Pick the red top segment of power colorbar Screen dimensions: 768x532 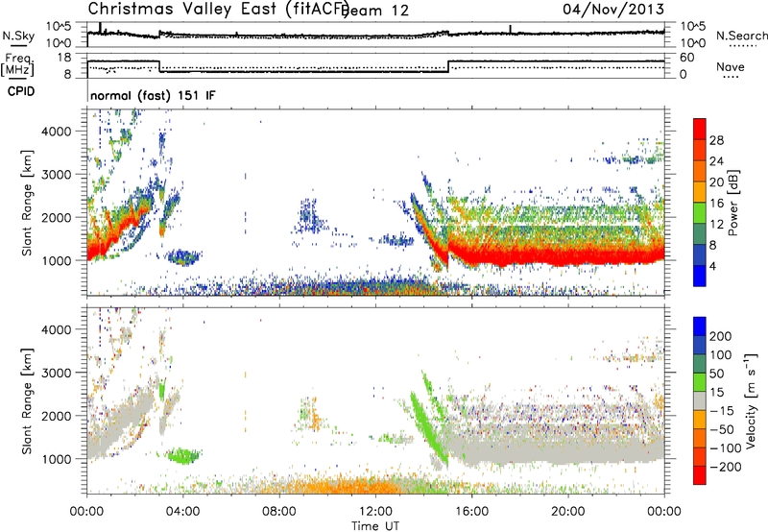700,130
